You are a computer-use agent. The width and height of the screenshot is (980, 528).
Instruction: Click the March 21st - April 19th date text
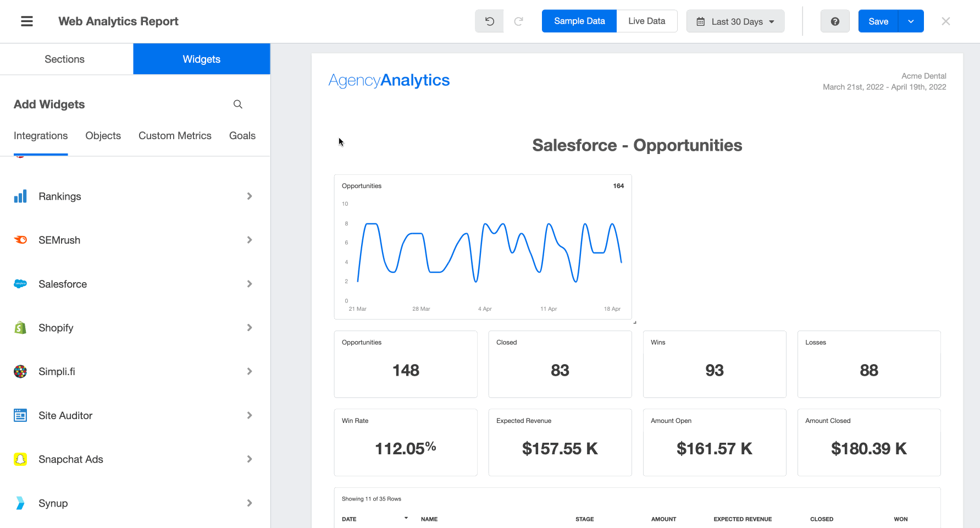884,87
